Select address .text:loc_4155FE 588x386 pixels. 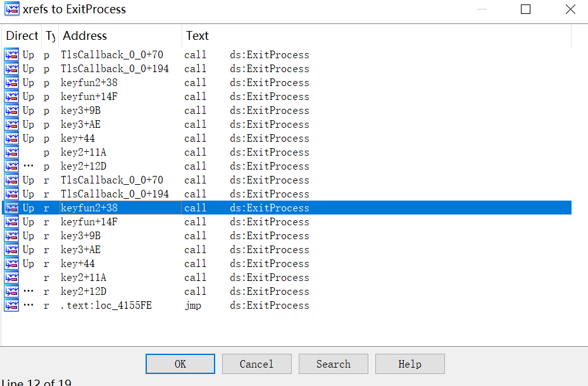point(106,305)
